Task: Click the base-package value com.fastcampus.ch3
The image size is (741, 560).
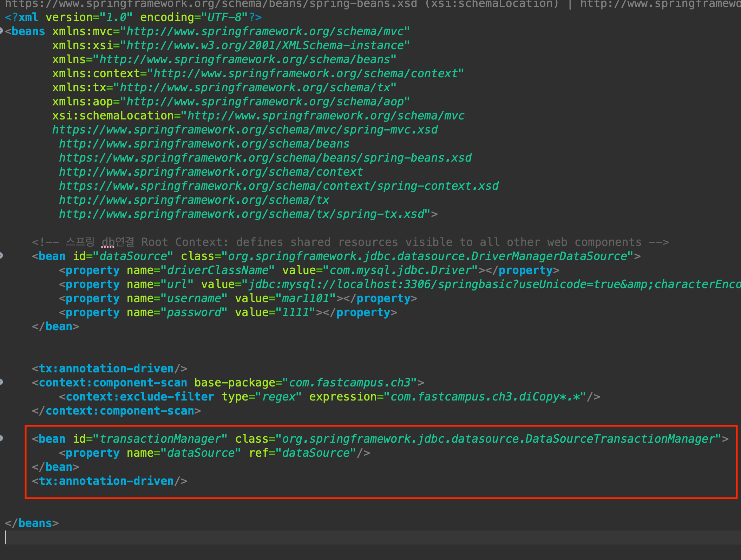Action: coord(349,383)
